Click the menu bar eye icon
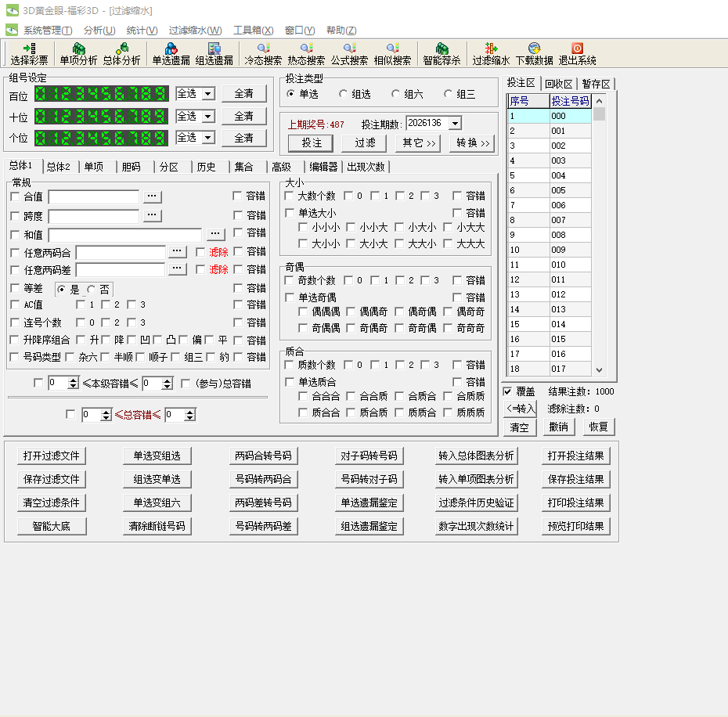This screenshot has height=717, width=728. pyautogui.click(x=12, y=31)
